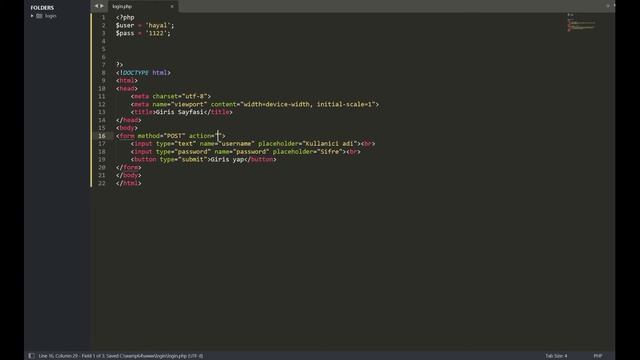
Task: Click line number 22 in the gutter
Action: pos(102,184)
